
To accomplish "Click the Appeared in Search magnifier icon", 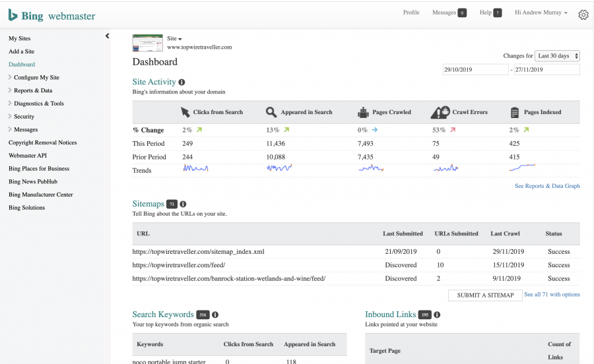I will (x=271, y=112).
